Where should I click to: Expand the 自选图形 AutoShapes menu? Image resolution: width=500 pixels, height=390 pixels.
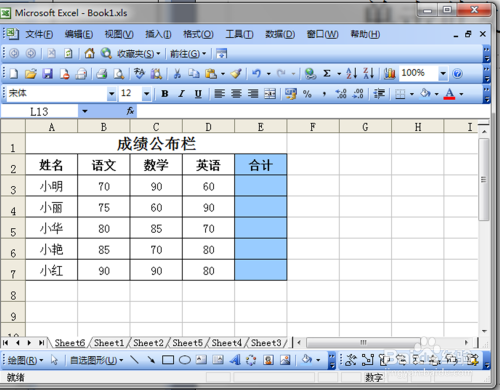click(97, 360)
